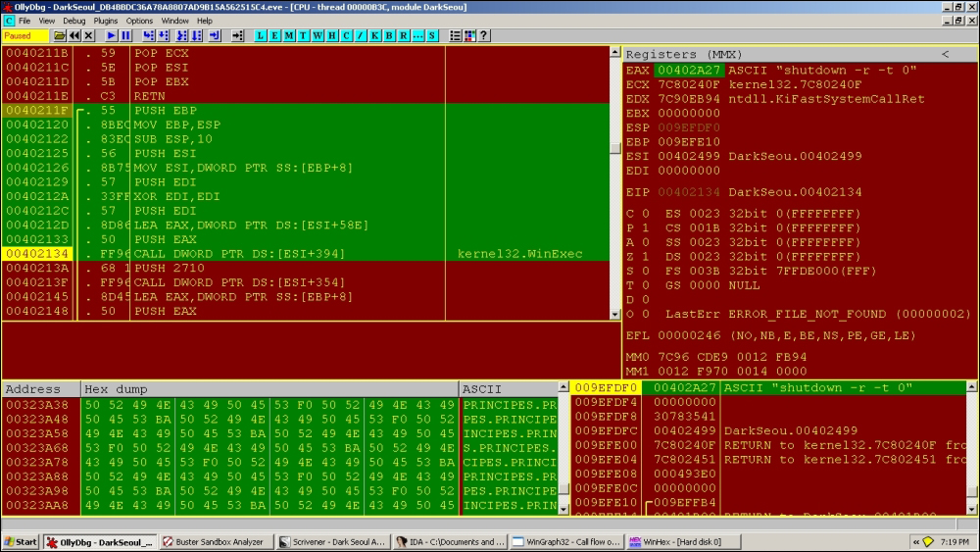Open the Debug menu
This screenshot has height=552, width=980.
[x=74, y=21]
